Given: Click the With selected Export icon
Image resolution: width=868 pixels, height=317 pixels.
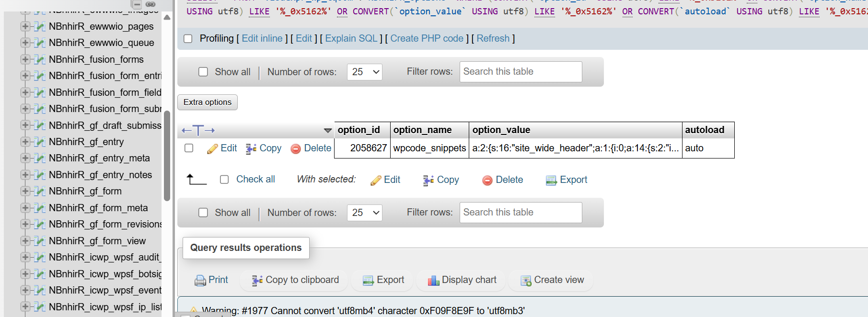Looking at the screenshot, I should 551,181.
